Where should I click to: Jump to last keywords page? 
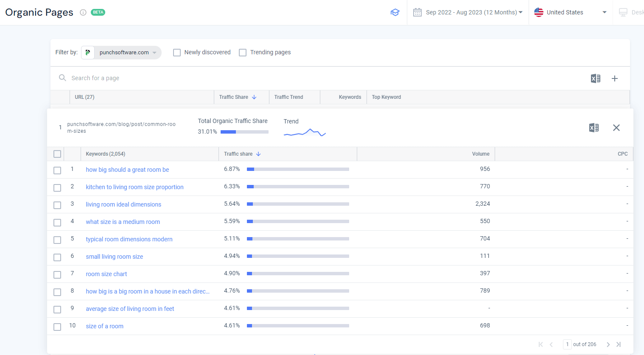click(619, 344)
